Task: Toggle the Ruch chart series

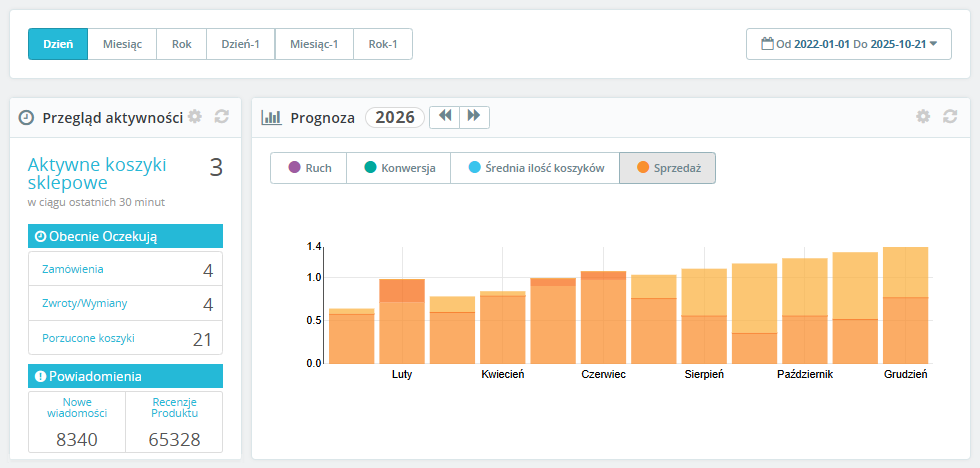Action: 308,168
